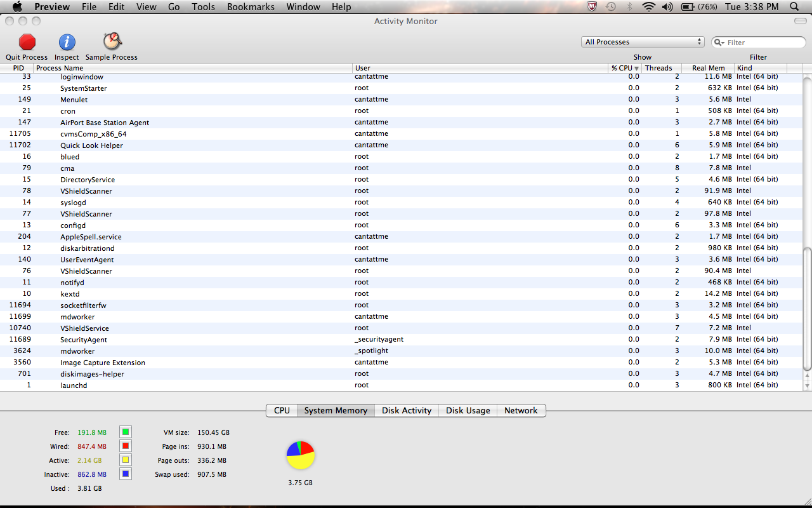Open the Apple menu
The image size is (812, 508).
click(17, 7)
